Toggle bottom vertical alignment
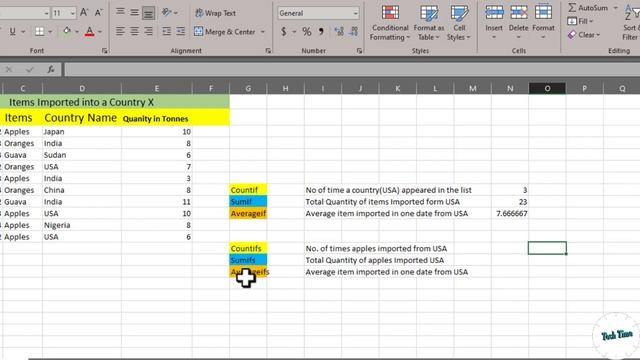The height and width of the screenshot is (360, 640). click(148, 13)
